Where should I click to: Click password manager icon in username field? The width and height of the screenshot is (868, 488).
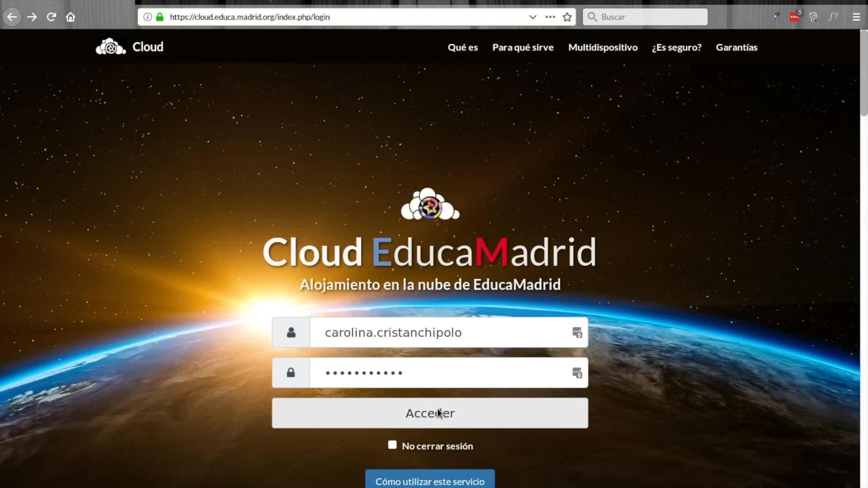pos(577,333)
